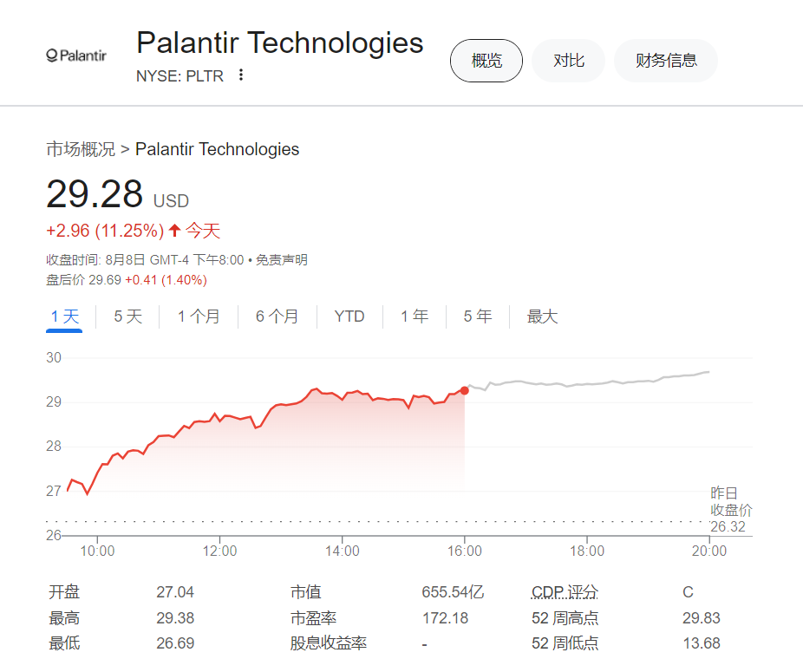This screenshot has height=672, width=803.
Task: Click the 市场概况 breadcrumb link
Action: click(80, 149)
